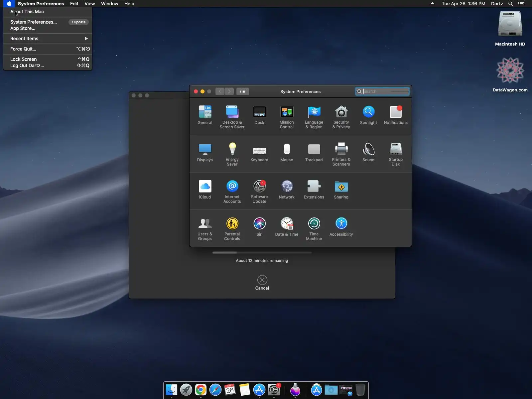The height and width of the screenshot is (399, 532).
Task: Open Parental Controls preferences
Action: pyautogui.click(x=232, y=229)
